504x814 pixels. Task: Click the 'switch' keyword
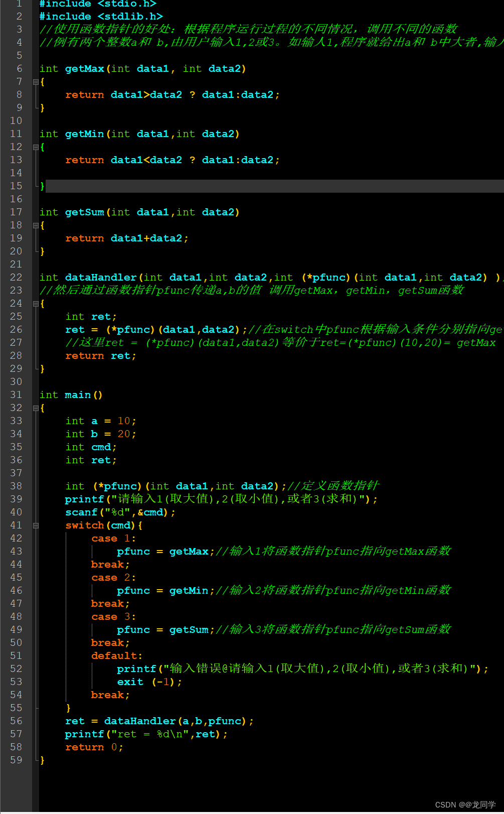[x=85, y=525]
